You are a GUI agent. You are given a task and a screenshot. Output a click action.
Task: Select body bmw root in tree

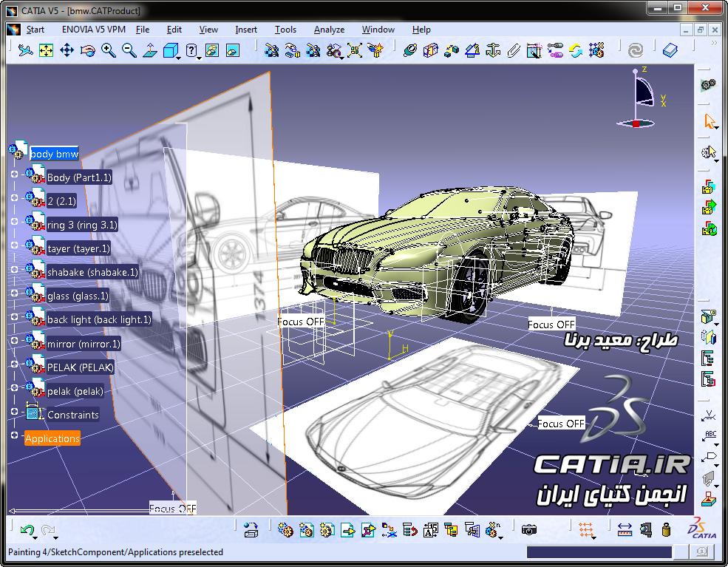pyautogui.click(x=54, y=154)
